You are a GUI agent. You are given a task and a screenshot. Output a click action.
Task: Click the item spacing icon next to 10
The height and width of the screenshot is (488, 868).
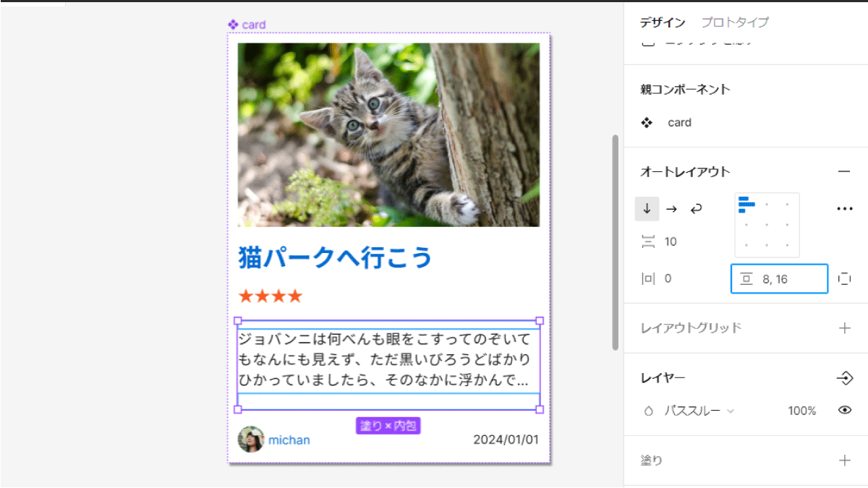(647, 242)
